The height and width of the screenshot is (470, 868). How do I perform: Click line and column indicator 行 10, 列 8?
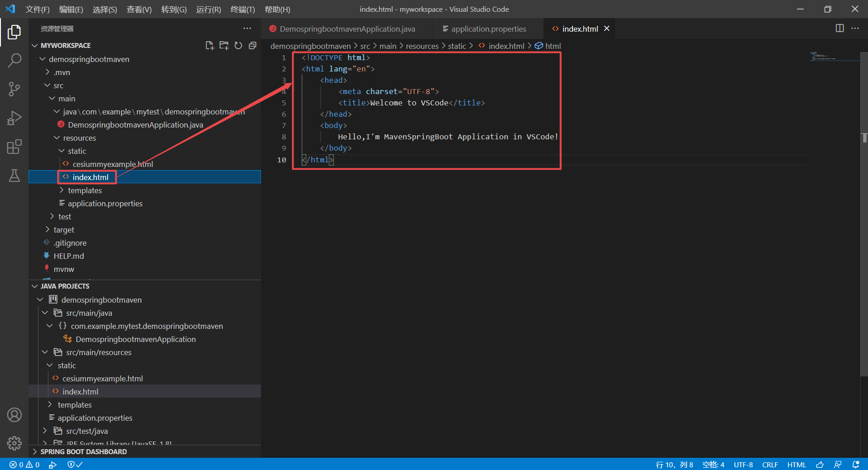pos(674,465)
